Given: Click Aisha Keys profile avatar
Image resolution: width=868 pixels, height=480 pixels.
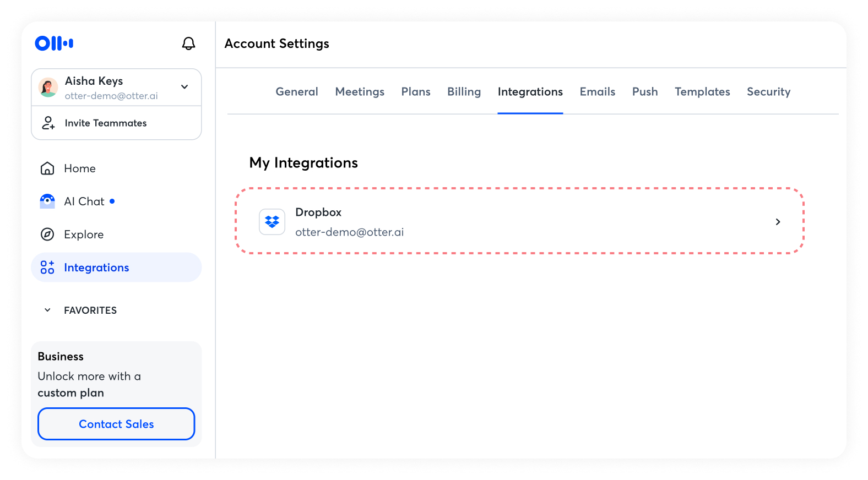Looking at the screenshot, I should 48,88.
